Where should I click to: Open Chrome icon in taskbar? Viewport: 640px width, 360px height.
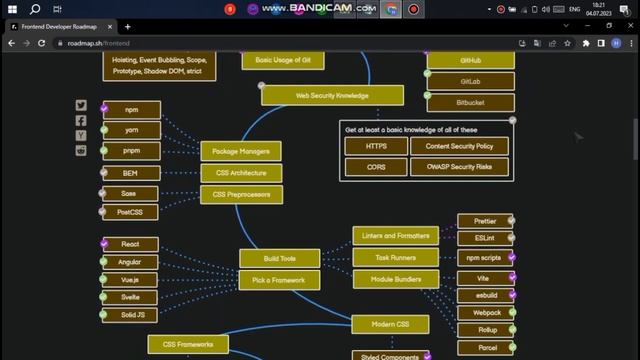(x=391, y=9)
